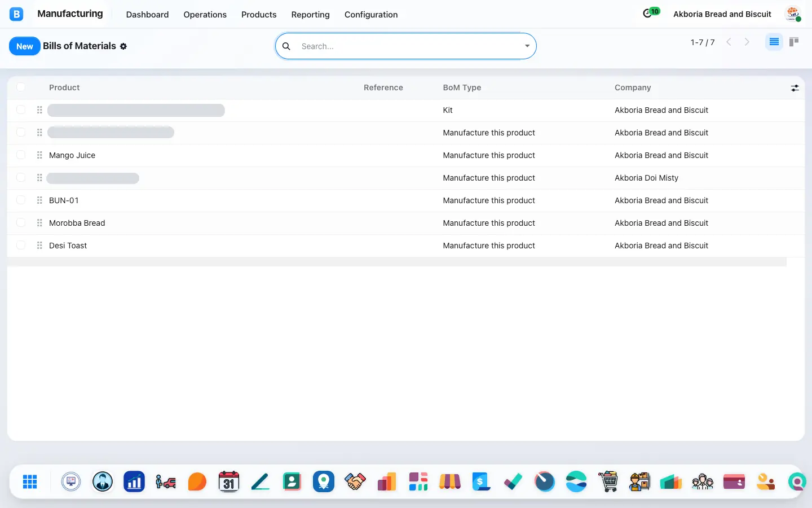Open the Mango Juice record

pos(72,155)
